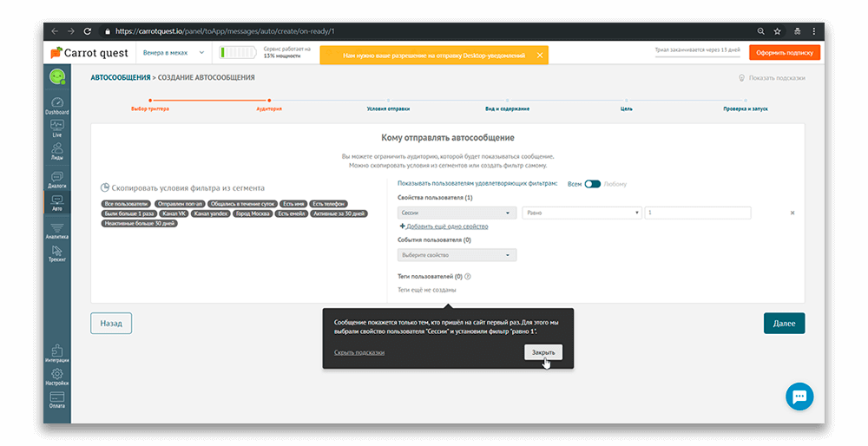Click the browser forward arrow
Image resolution: width=868 pixels, height=446 pixels.
tap(71, 31)
